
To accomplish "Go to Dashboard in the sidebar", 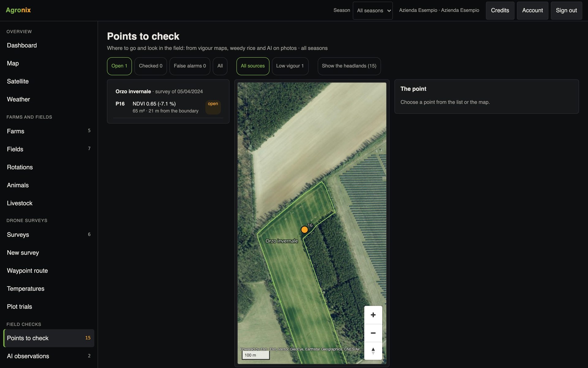I will click(49, 45).
